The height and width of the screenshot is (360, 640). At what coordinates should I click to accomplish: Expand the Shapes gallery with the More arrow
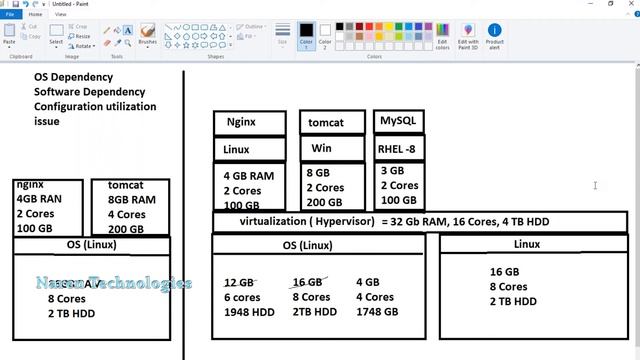pyautogui.click(x=231, y=45)
